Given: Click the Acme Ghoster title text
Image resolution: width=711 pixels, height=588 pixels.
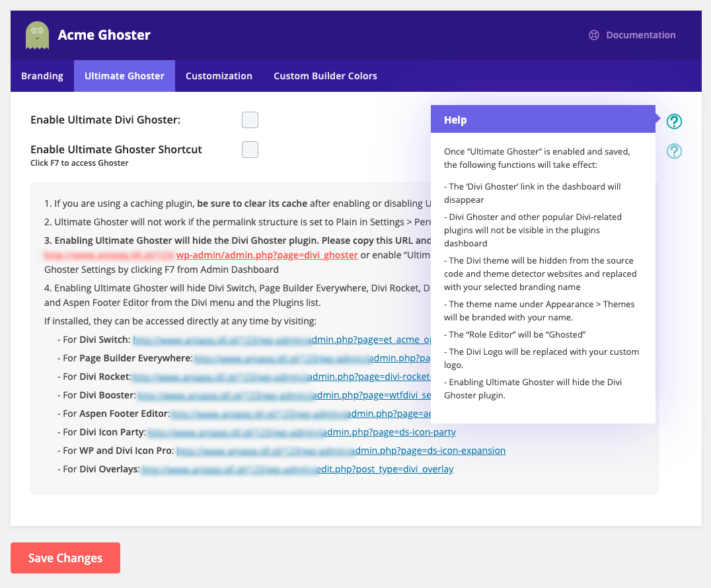Looking at the screenshot, I should [104, 35].
